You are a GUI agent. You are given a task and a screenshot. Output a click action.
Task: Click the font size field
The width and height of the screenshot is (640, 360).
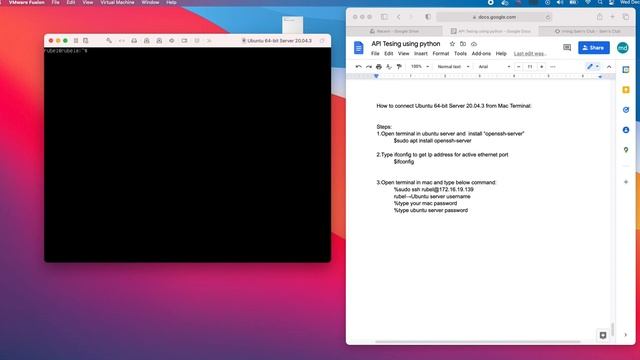coord(530,67)
